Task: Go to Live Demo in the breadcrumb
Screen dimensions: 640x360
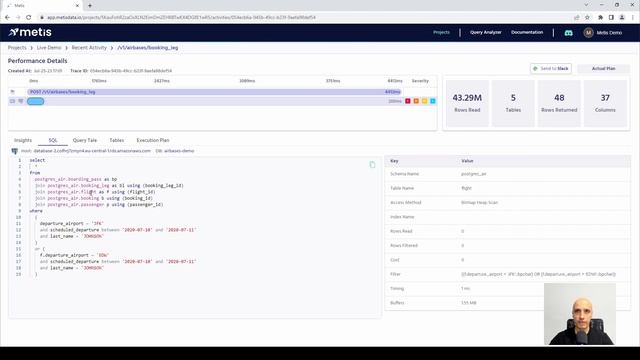Action: (49, 48)
